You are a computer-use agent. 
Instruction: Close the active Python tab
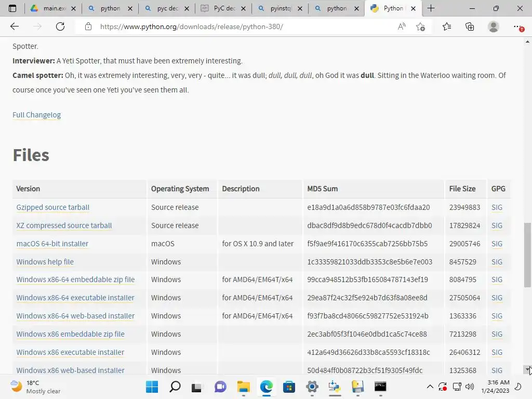pyautogui.click(x=413, y=8)
